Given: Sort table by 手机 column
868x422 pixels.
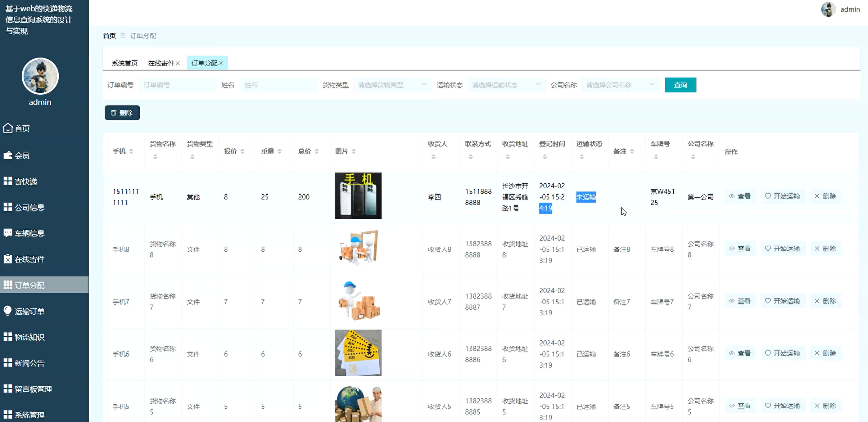Looking at the screenshot, I should tap(131, 151).
